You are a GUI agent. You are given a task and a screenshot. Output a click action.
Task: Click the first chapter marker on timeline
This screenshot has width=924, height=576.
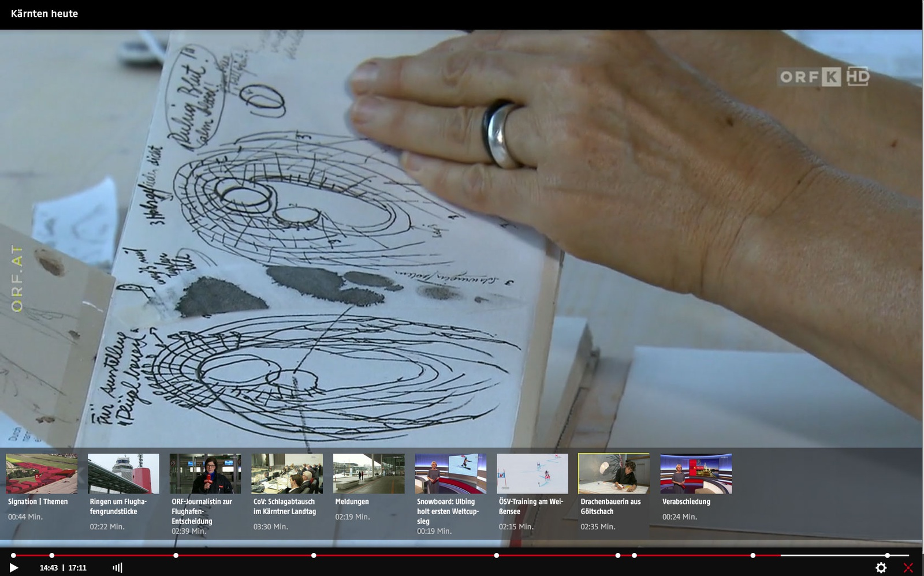(13, 555)
